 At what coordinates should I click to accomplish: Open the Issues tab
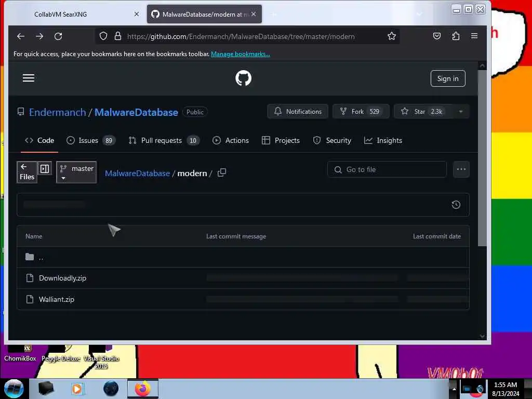coord(91,140)
